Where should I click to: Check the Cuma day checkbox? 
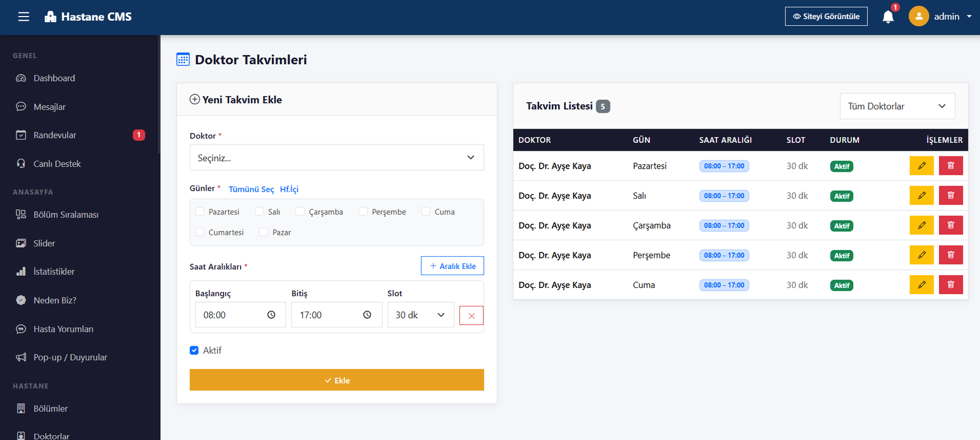tap(426, 211)
